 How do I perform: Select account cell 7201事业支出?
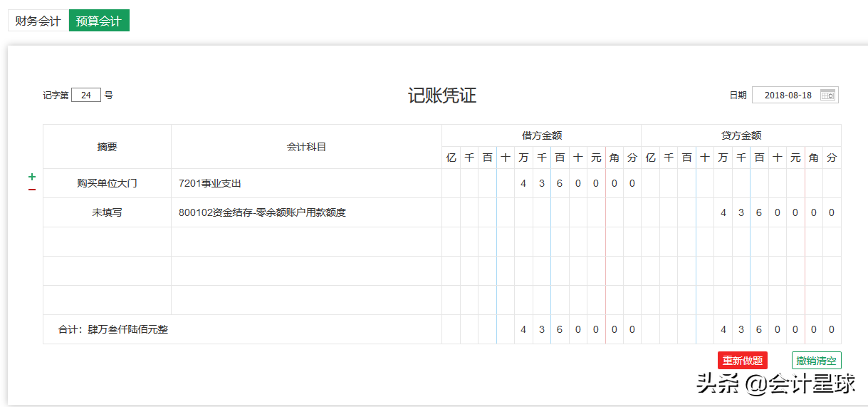[x=306, y=183]
